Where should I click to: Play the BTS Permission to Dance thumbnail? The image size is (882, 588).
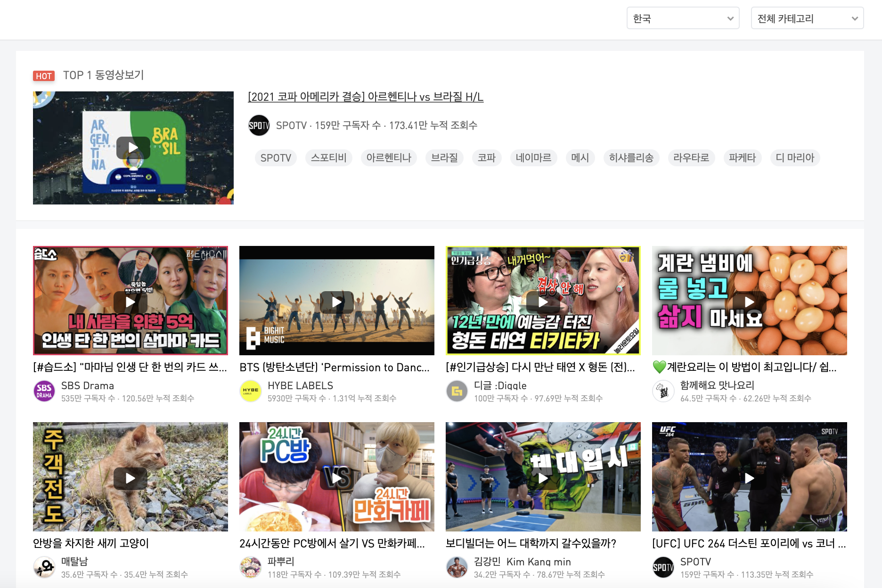pos(337,301)
